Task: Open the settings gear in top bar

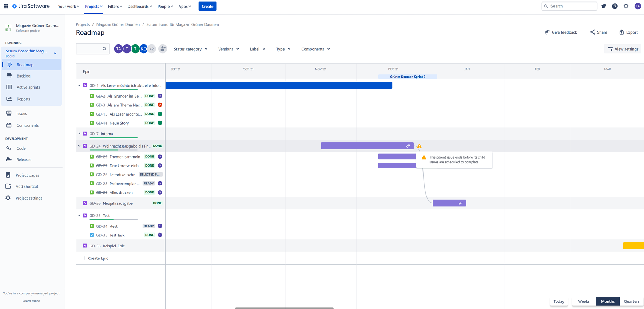Action: click(626, 6)
